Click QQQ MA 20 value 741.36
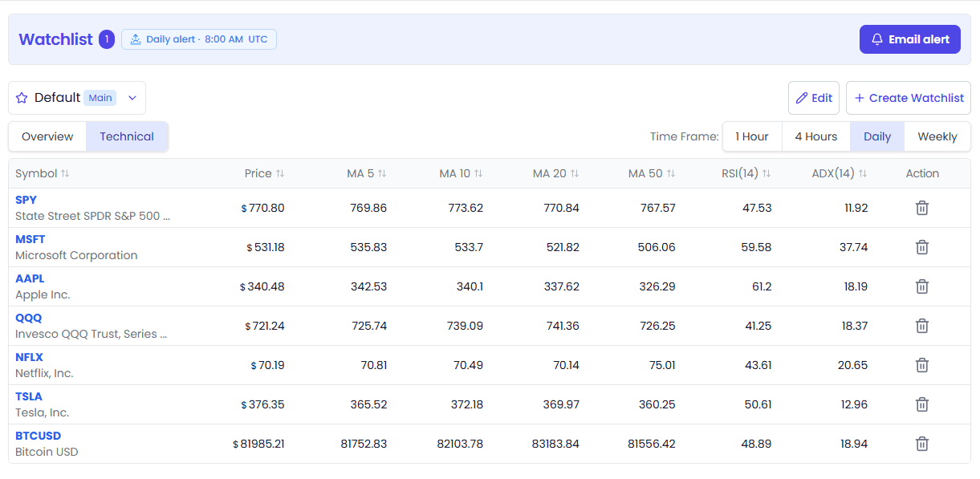This screenshot has height=479, width=980. tap(561, 326)
